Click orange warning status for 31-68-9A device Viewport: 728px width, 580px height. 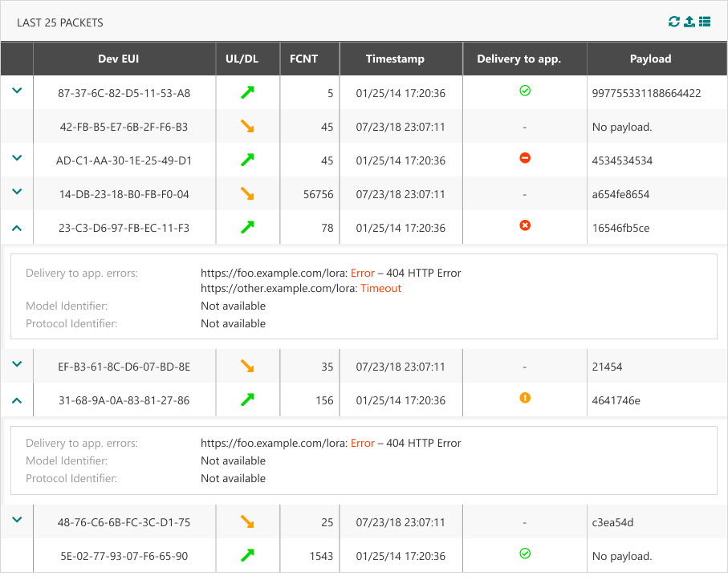[525, 398]
